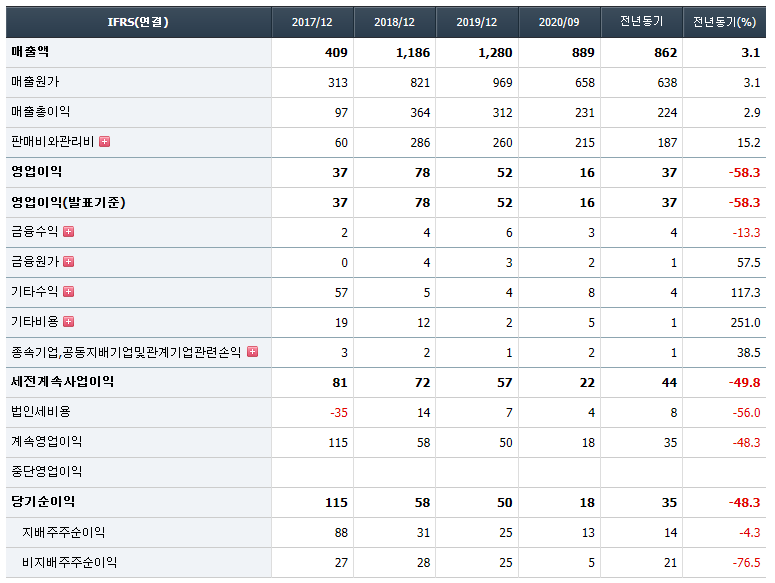
Task: Select the 법인세비용 row label
Action: [x=41, y=412]
